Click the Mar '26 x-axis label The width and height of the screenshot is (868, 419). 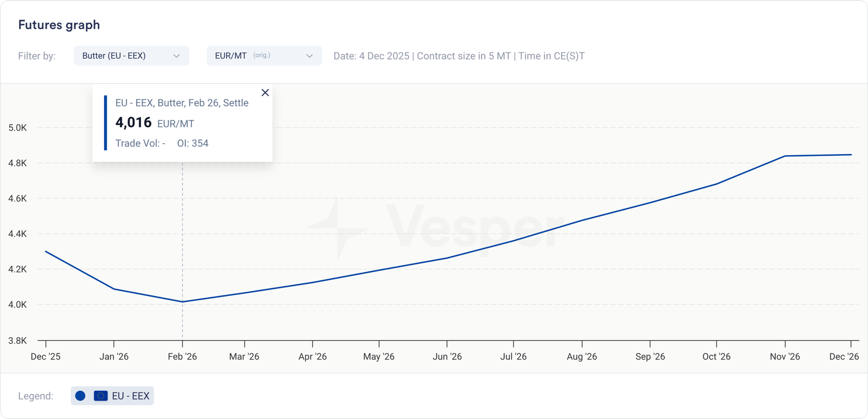[244, 357]
